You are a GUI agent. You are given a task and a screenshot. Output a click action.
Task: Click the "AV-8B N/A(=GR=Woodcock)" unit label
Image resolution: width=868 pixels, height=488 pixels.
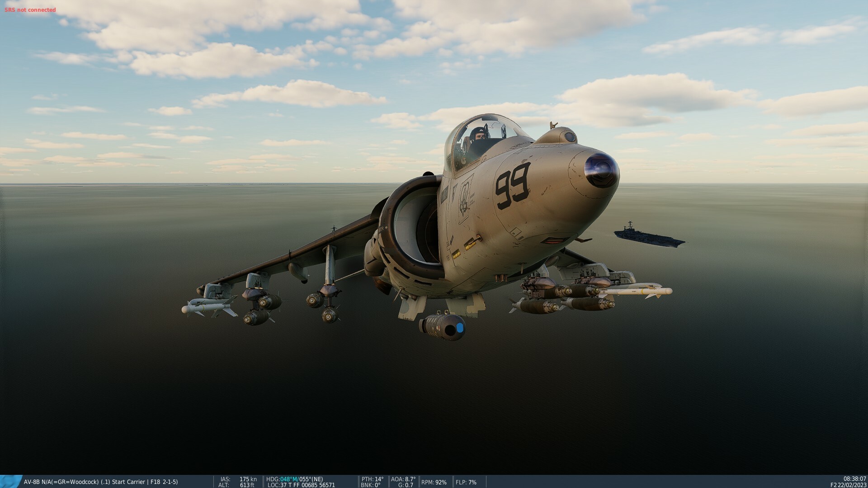point(61,482)
